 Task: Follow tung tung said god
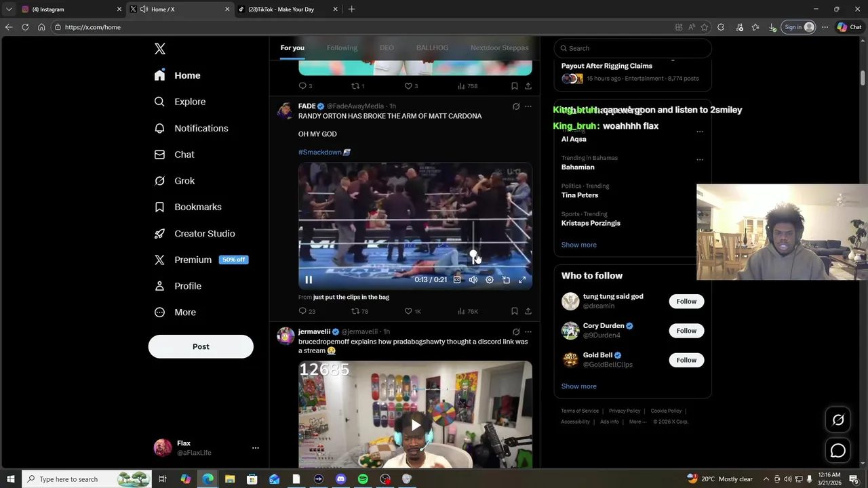[x=686, y=302]
